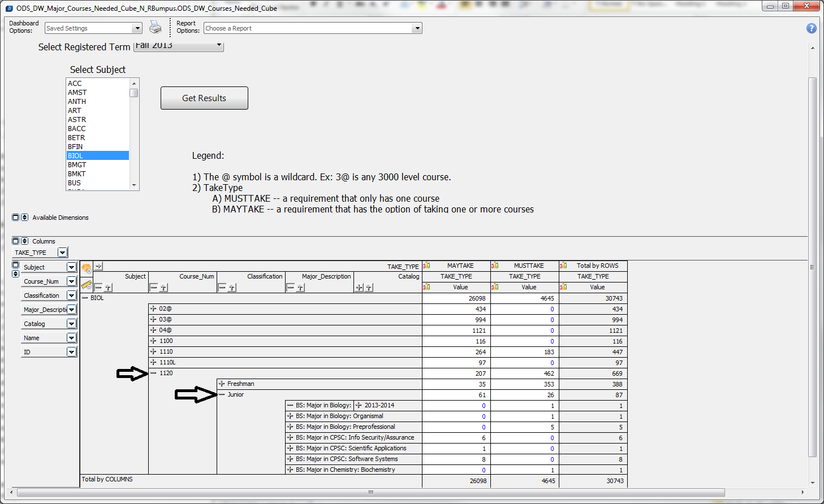Expand the Freshman classification row
824x504 pixels.
[x=222, y=384]
